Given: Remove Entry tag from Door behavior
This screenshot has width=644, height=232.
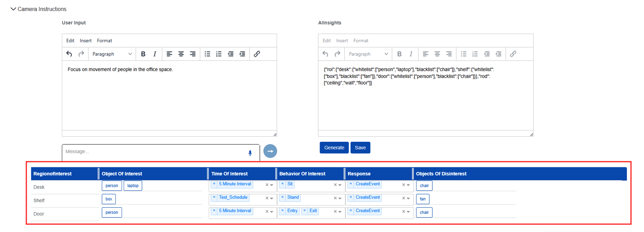Looking at the screenshot, I should (282, 211).
